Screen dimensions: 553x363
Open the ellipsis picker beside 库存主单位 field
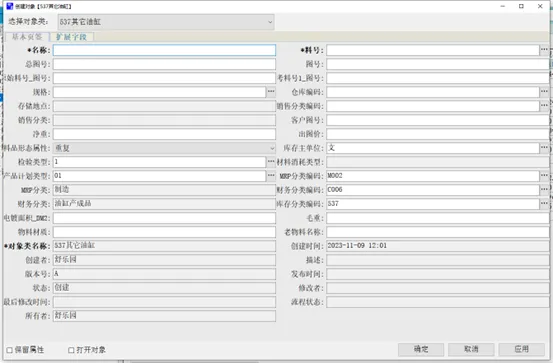tap(544, 148)
